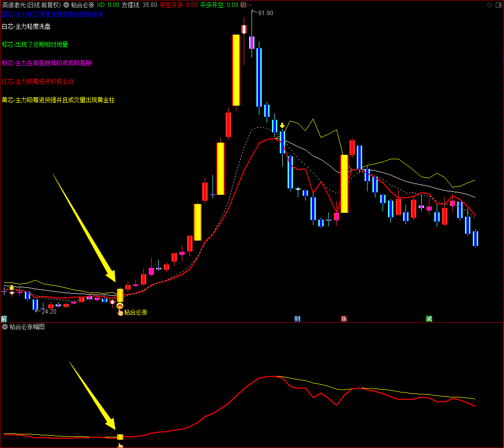This screenshot has height=448, width=504.
Task: Click the 英诺激光 stock title
Action: (x=32, y=5)
